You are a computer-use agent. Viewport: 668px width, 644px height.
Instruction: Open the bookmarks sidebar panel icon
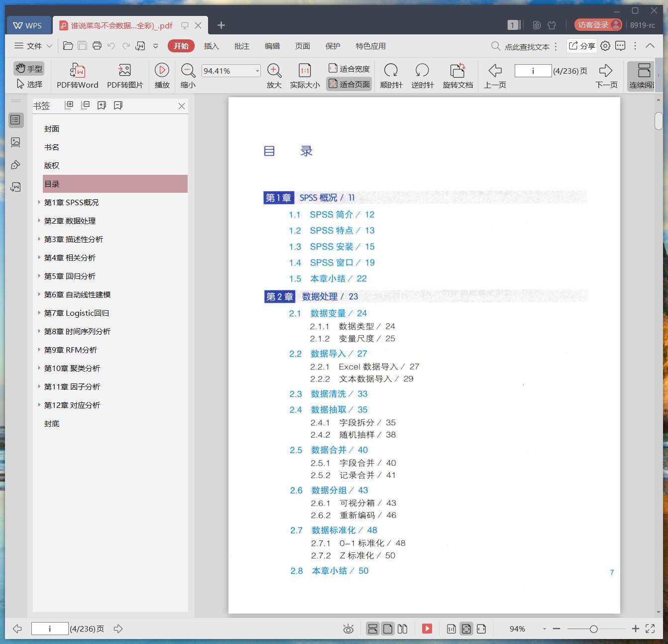[15, 120]
